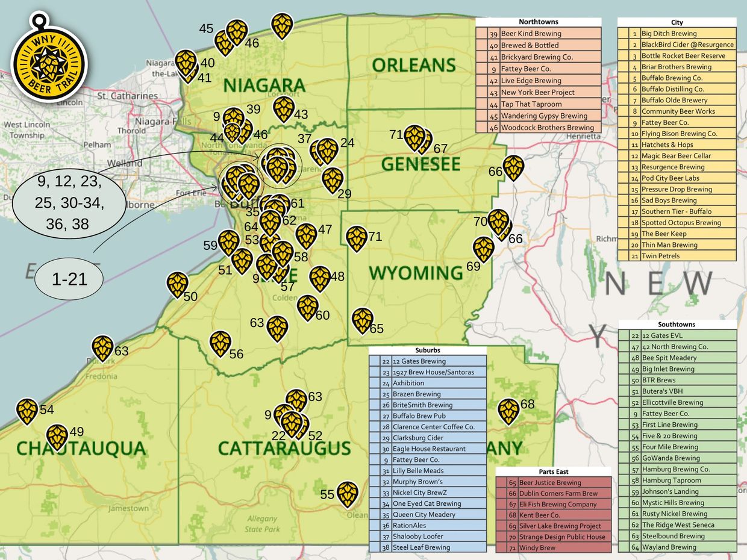Open the hop pin labeled 29
This screenshot has height=560, width=747.
click(332, 180)
